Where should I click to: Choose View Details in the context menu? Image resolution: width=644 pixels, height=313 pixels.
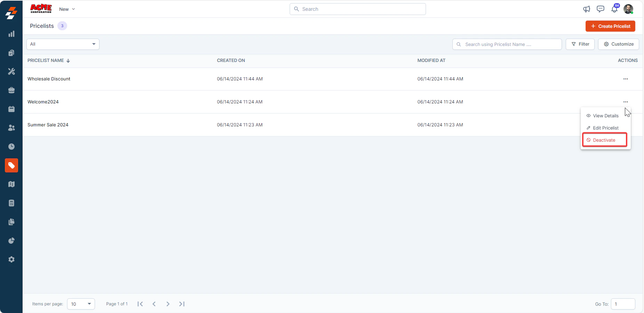tap(605, 116)
